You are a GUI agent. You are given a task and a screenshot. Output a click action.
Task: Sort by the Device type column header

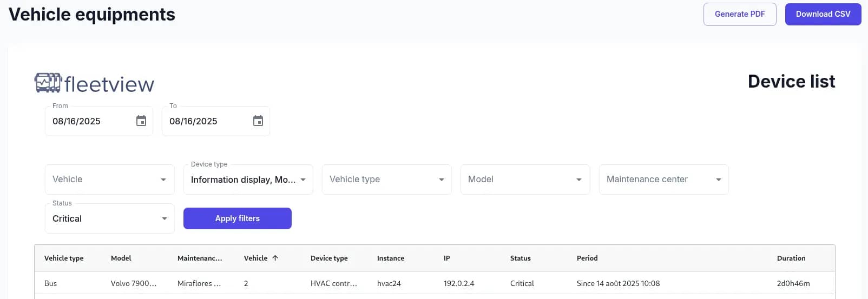tap(329, 258)
